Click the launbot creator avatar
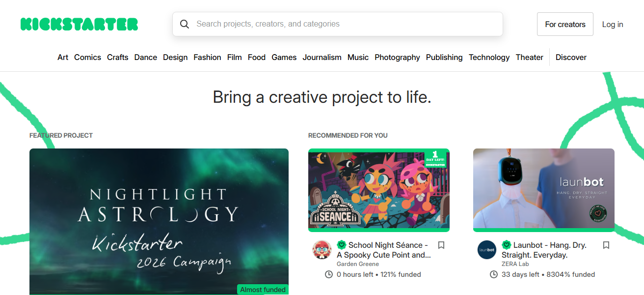This screenshot has height=295, width=644. (486, 250)
